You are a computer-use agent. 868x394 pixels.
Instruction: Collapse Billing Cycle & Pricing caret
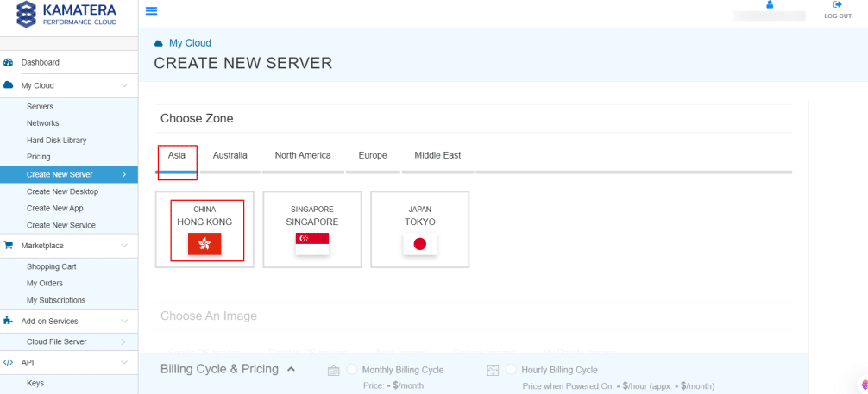point(291,369)
